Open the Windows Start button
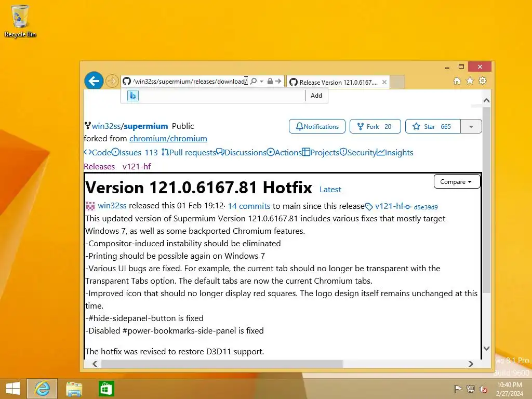 (x=13, y=389)
